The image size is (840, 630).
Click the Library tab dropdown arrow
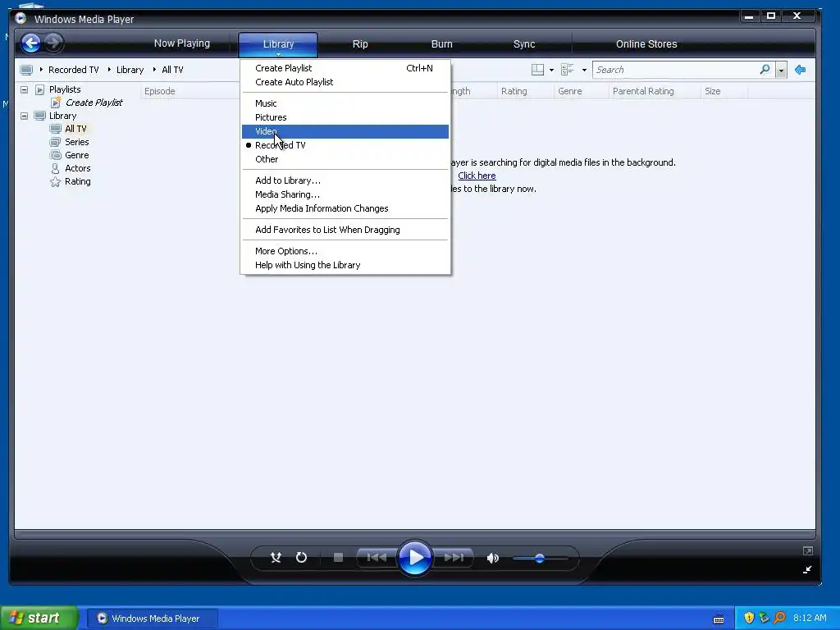point(279,55)
